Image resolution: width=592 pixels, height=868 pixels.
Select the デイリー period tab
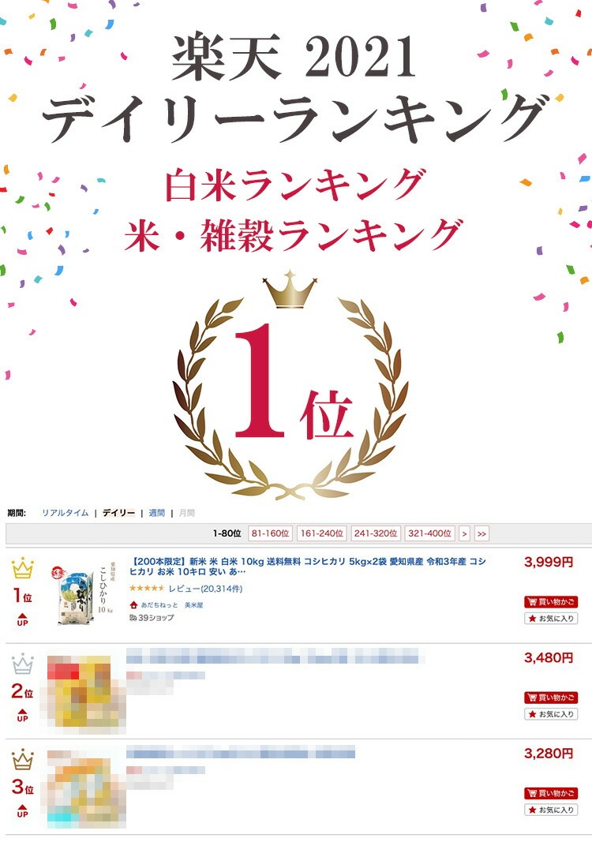coord(118,513)
